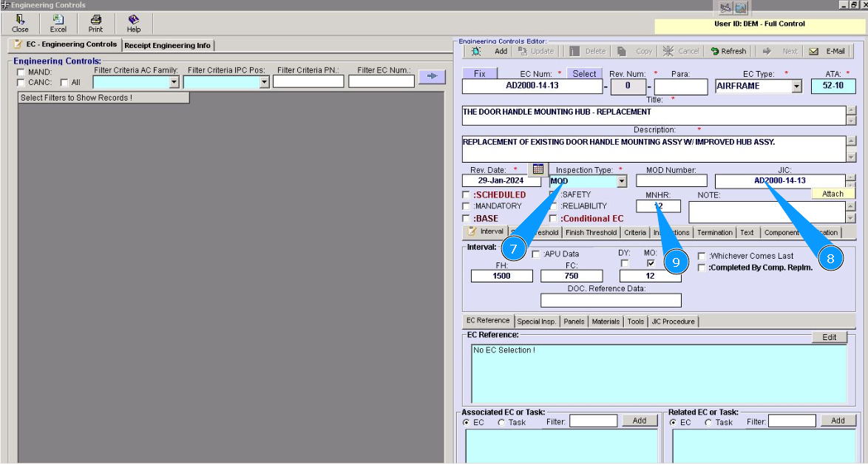Check the Whichever Comes Last option

(x=702, y=256)
